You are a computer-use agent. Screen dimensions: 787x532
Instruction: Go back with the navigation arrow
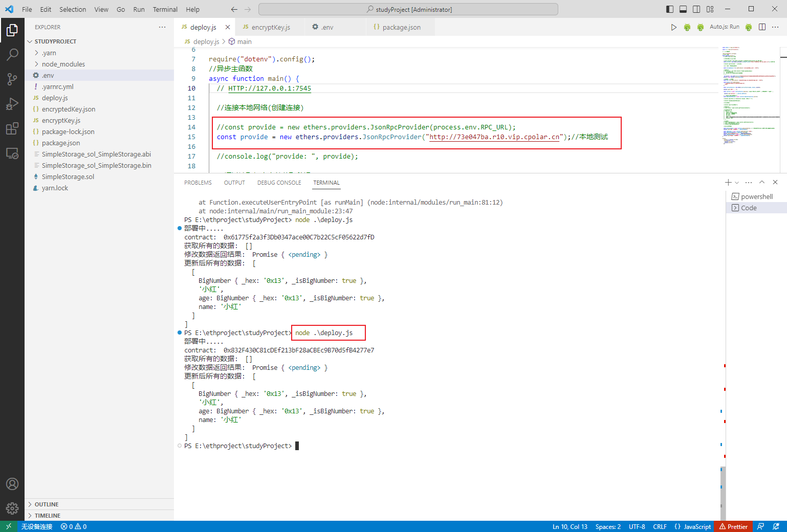[234, 9]
